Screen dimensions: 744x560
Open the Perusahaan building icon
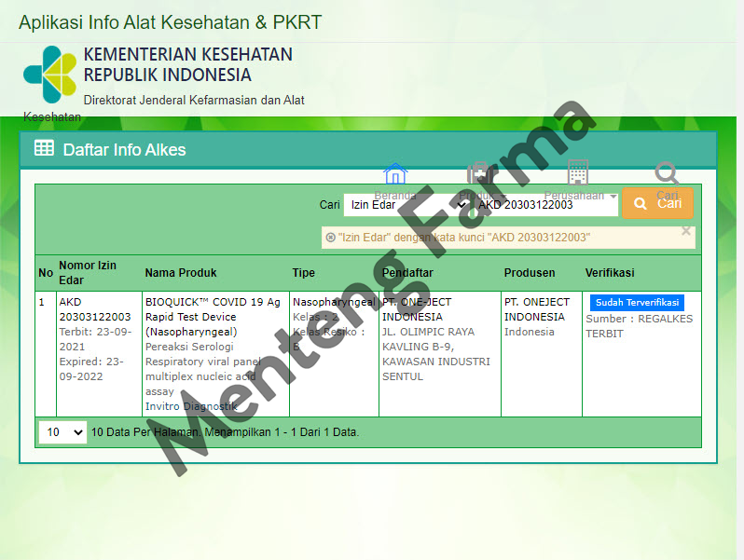578,172
